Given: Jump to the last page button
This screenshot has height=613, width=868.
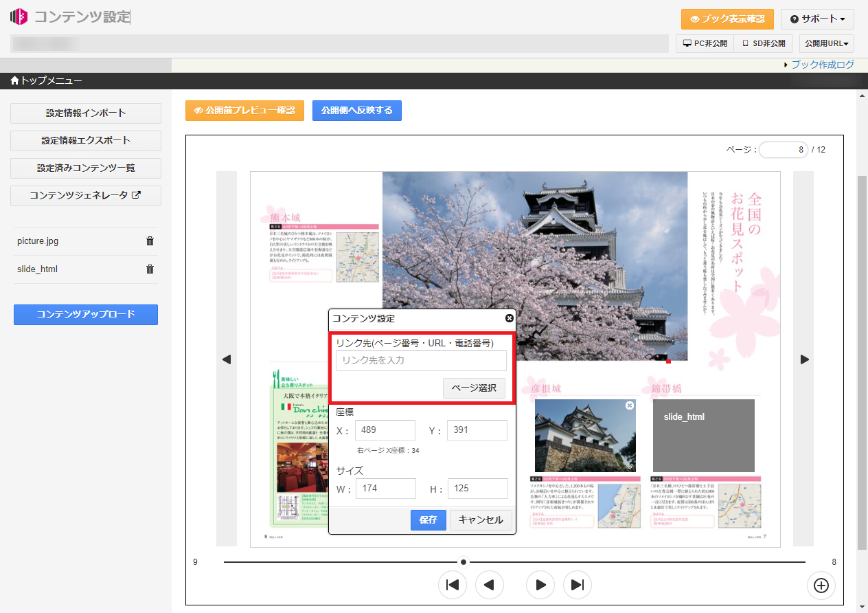Looking at the screenshot, I should [578, 585].
